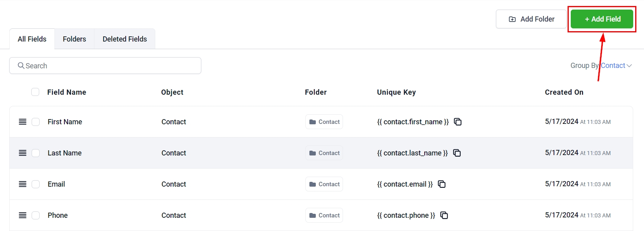Grab the drag handle for First Name row
This screenshot has height=231, width=644.
click(23, 122)
